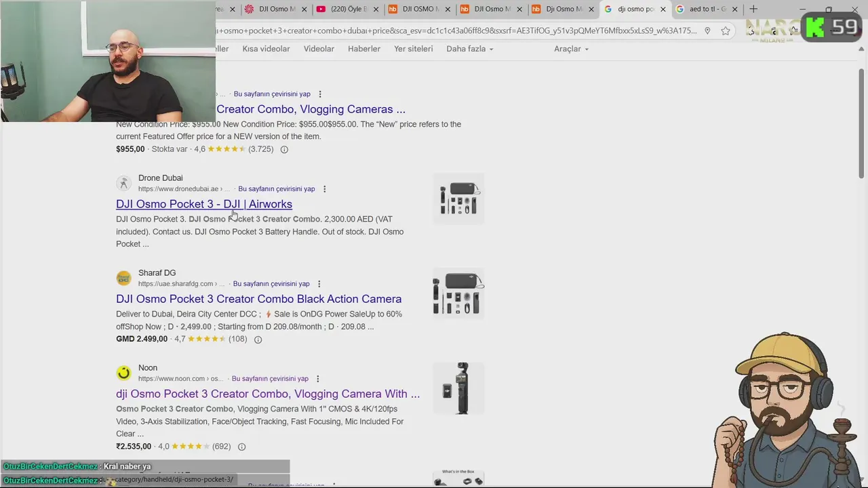Click info icon next to (692) rating

click(x=241, y=447)
